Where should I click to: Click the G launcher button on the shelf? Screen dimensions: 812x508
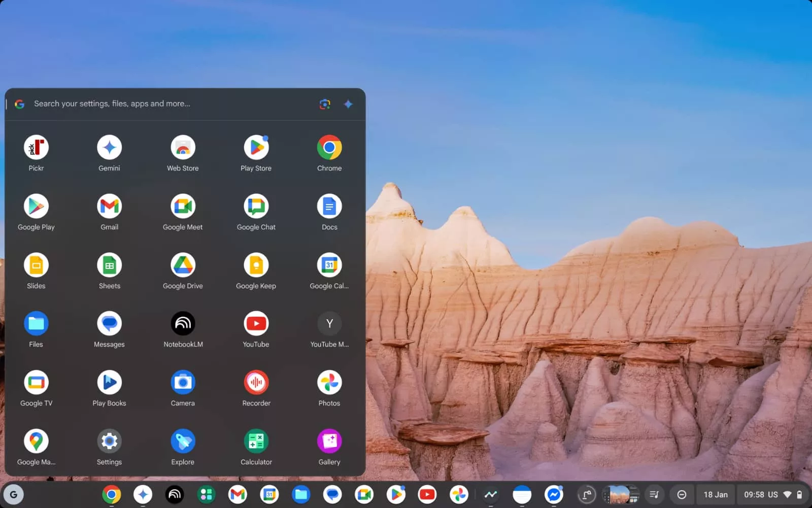click(x=14, y=494)
